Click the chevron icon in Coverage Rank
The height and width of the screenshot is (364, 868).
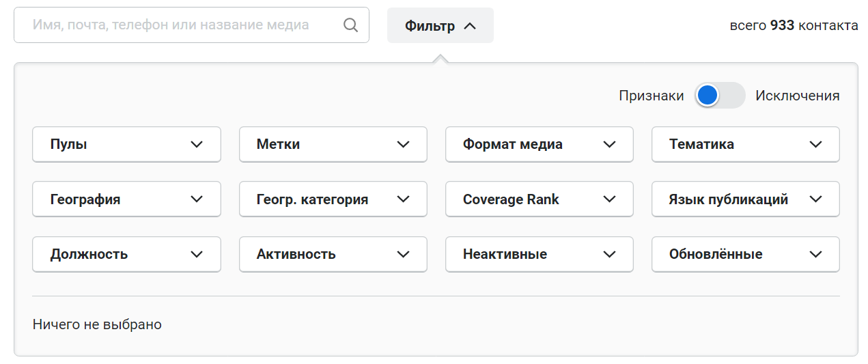609,199
